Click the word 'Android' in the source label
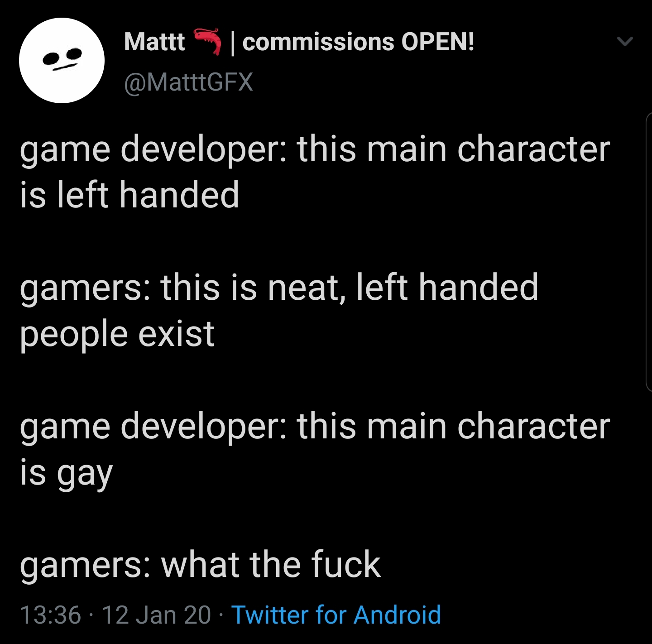652x644 pixels. click(397, 615)
